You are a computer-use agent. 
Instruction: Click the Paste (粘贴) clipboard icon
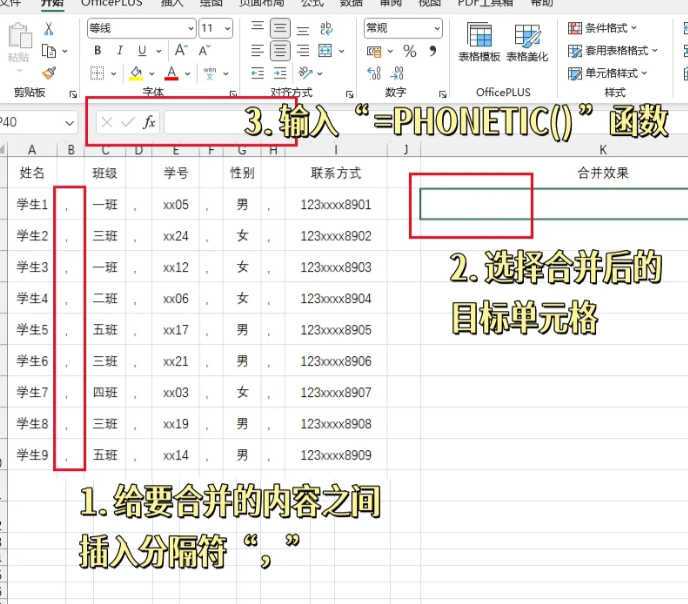pos(19,36)
